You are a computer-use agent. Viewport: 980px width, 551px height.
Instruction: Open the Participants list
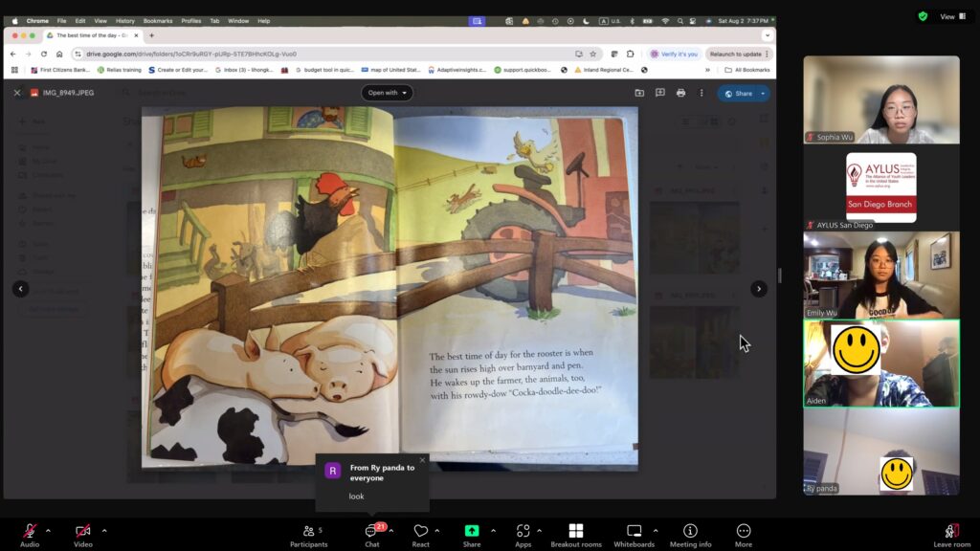pyautogui.click(x=308, y=531)
